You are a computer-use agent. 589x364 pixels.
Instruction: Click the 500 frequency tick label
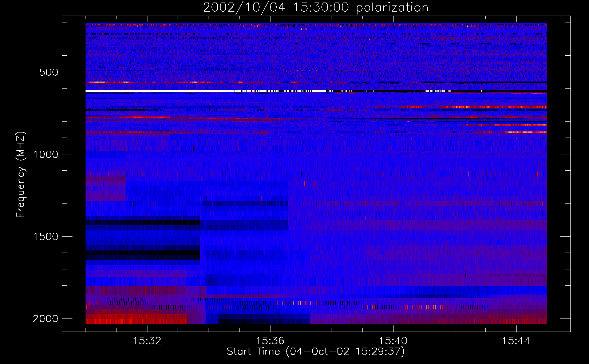[x=49, y=72]
